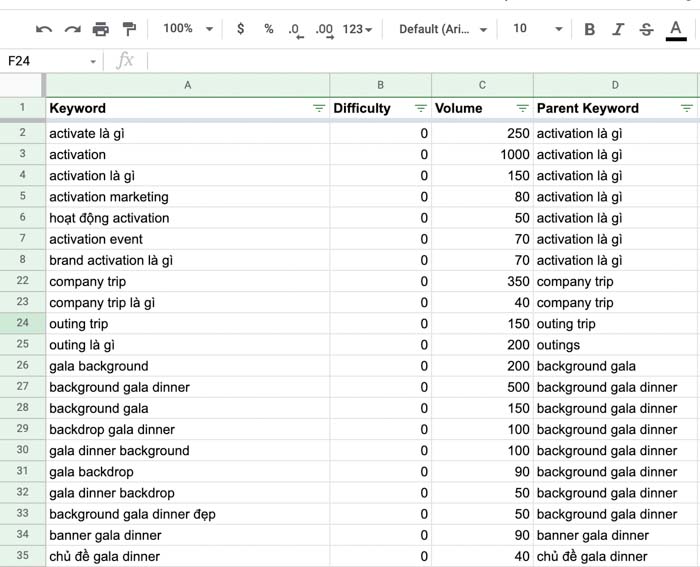The image size is (700, 567).
Task: Select parent keyword cell 'background gala'
Action: (615, 366)
